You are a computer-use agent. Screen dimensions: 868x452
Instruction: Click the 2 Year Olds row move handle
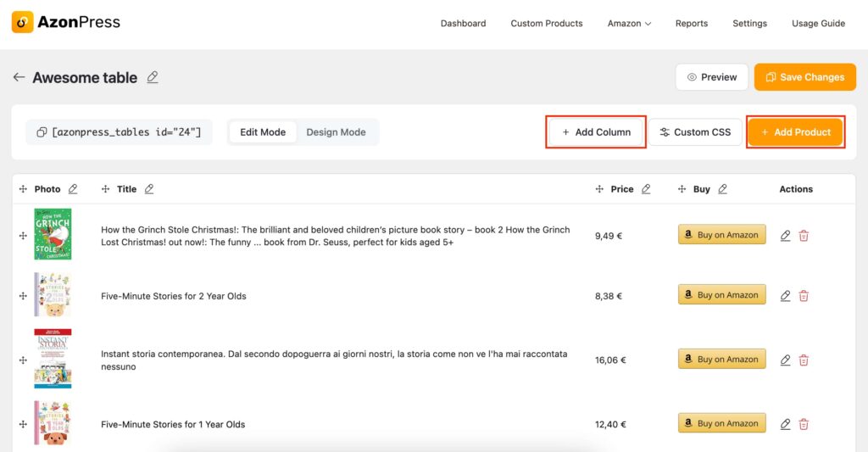[23, 296]
